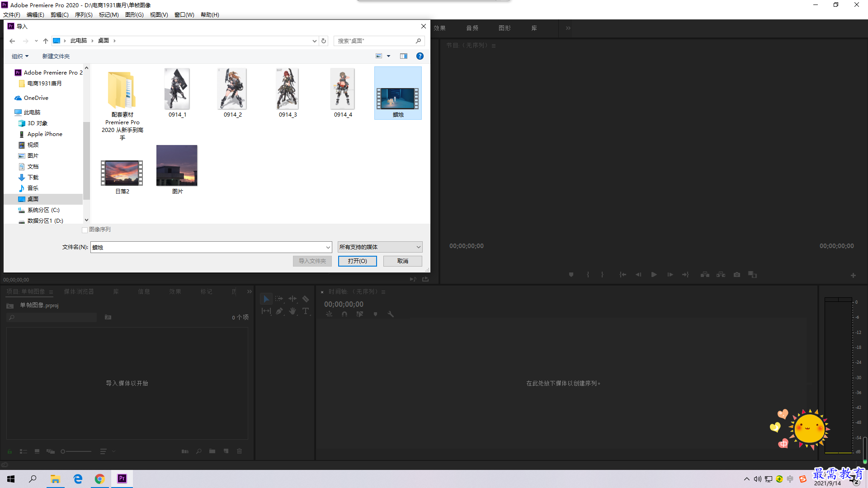This screenshot has height=488, width=868.
Task: Click the Find magnifier in project panel
Action: click(x=199, y=451)
